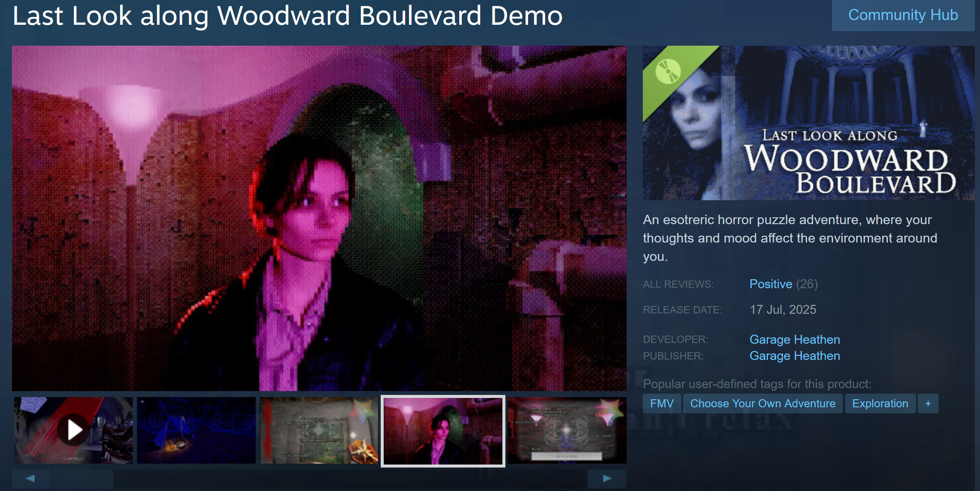Image resolution: width=980 pixels, height=491 pixels.
Task: Click the review count (26)
Action: click(807, 284)
